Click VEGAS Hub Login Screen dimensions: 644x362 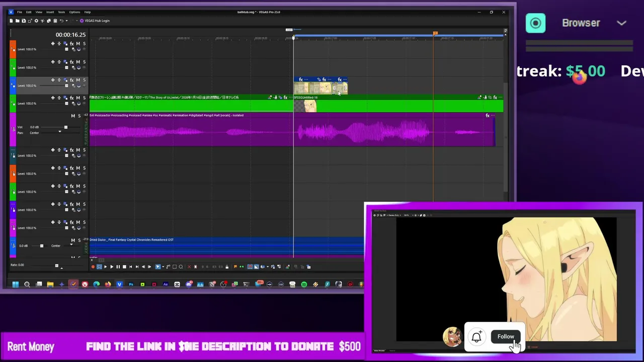click(95, 21)
